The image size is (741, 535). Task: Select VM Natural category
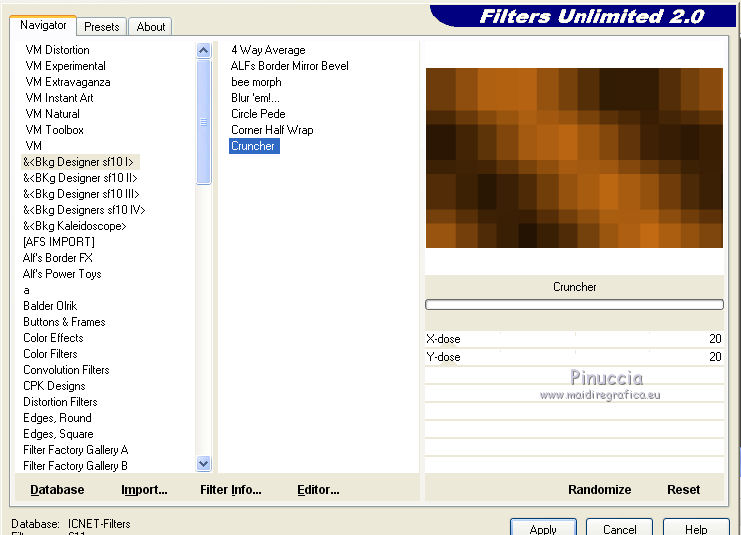(x=52, y=114)
